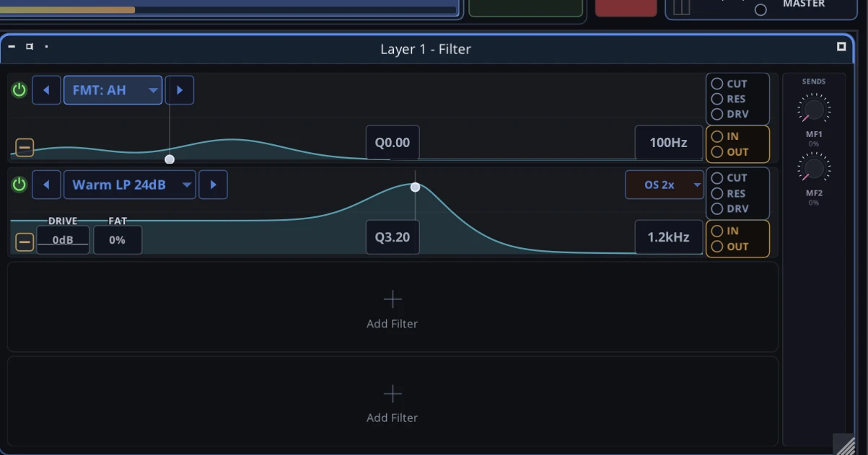Select OUT option in the Warm LP row
The image size is (868, 455).
tap(729, 247)
